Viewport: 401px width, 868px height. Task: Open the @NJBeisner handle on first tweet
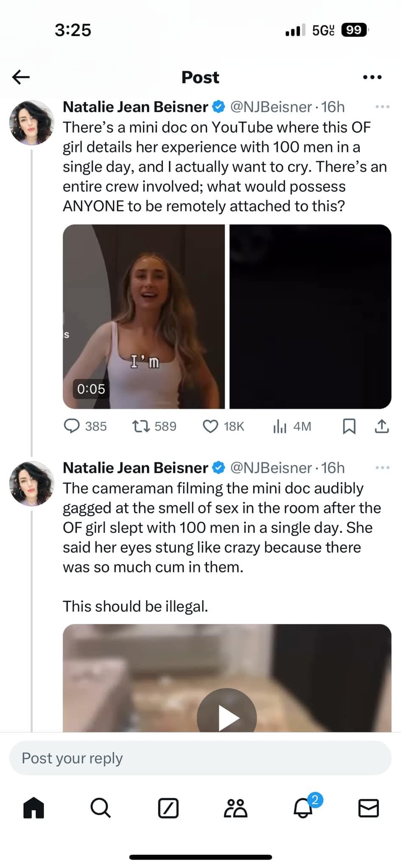271,107
